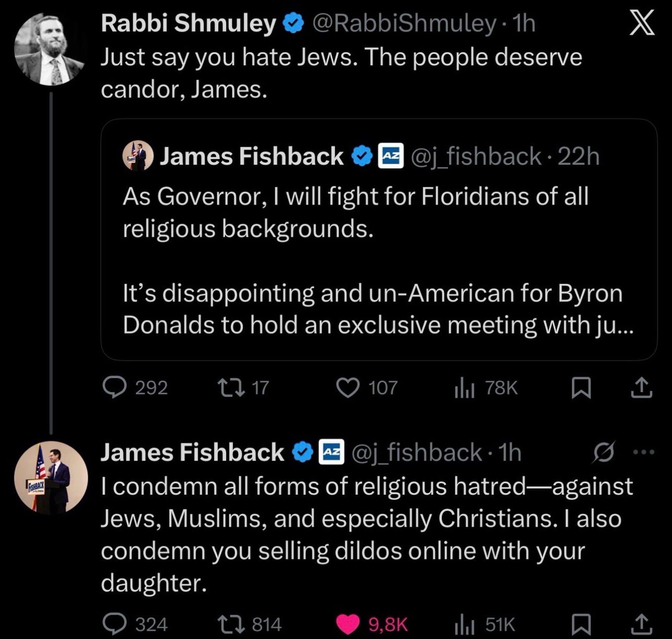Like the post with 107 likes

click(347, 387)
